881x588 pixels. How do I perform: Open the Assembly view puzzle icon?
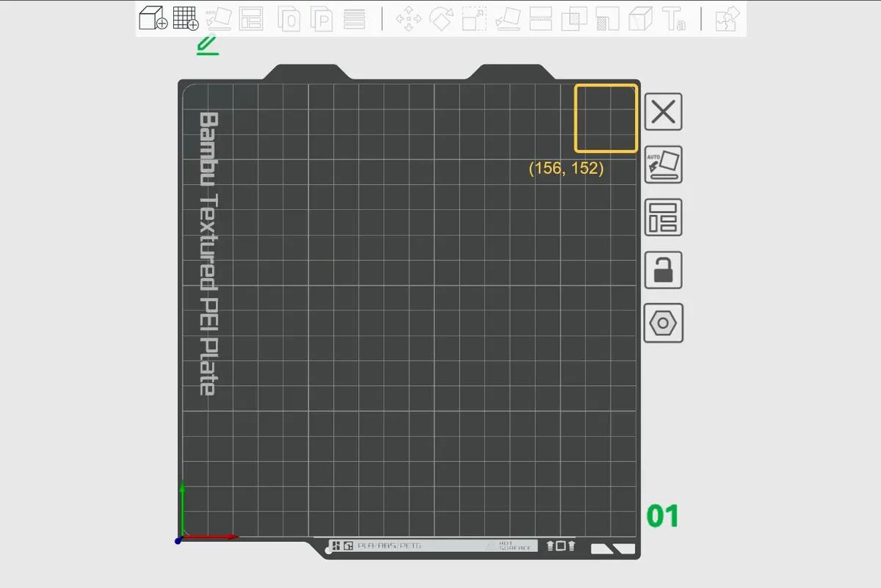727,19
